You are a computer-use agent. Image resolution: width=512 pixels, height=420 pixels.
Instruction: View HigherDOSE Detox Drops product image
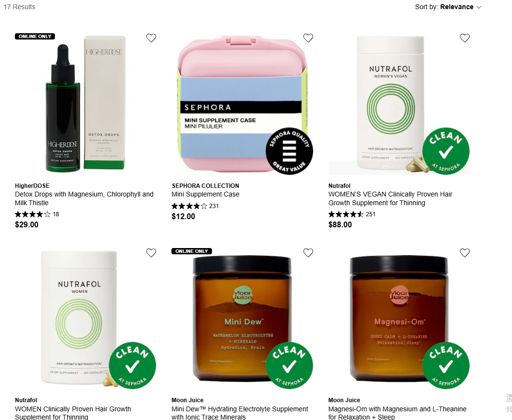[86, 104]
